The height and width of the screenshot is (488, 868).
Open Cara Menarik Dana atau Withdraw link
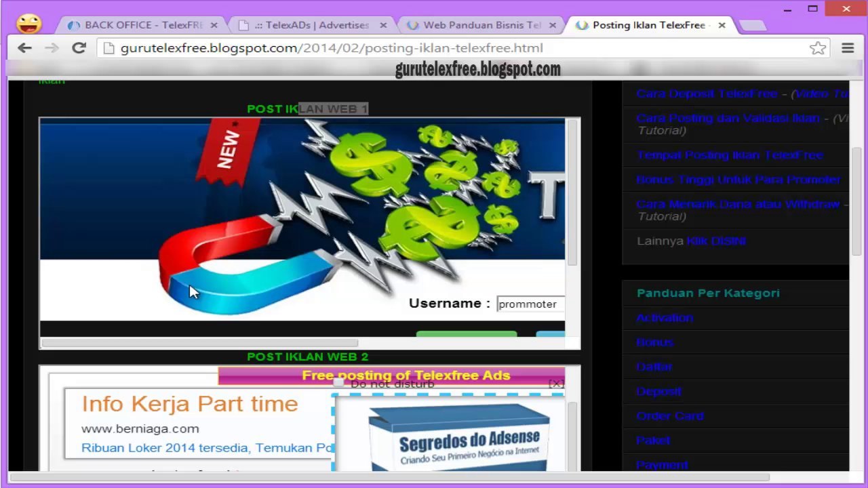tap(738, 204)
